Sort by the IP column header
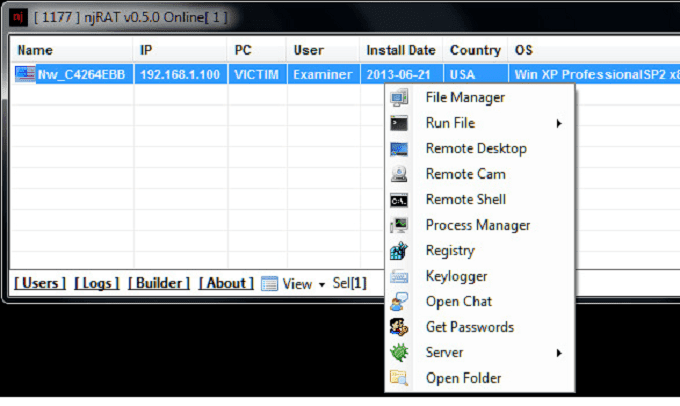The image size is (680, 406). coord(180,50)
